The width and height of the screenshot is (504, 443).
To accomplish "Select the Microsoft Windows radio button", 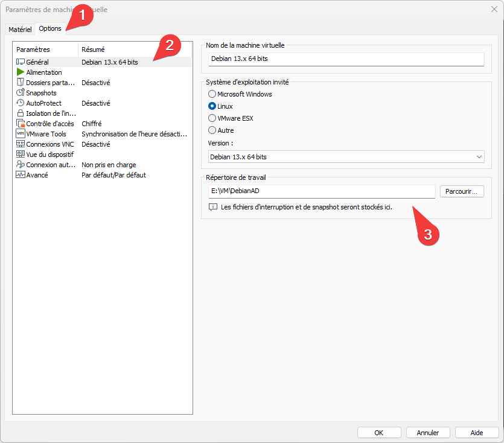I will [x=212, y=94].
